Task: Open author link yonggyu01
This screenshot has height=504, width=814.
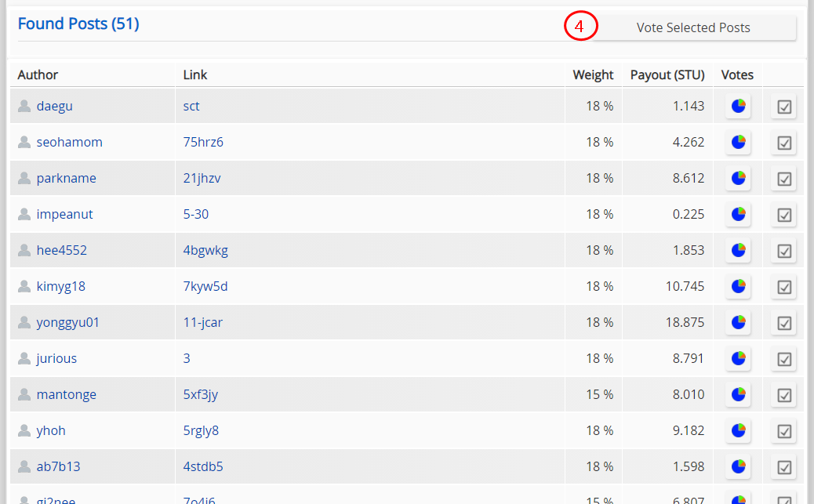Action: [x=67, y=322]
